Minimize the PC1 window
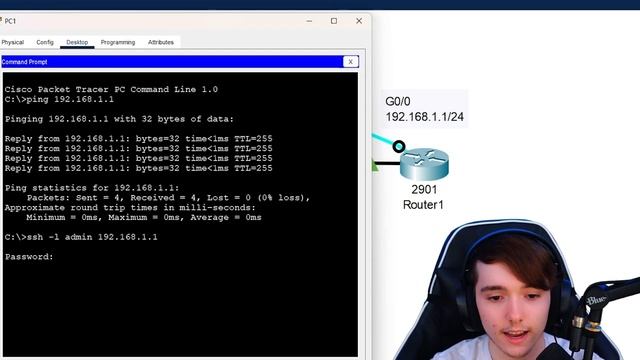This screenshot has height=360, width=640. (309, 21)
